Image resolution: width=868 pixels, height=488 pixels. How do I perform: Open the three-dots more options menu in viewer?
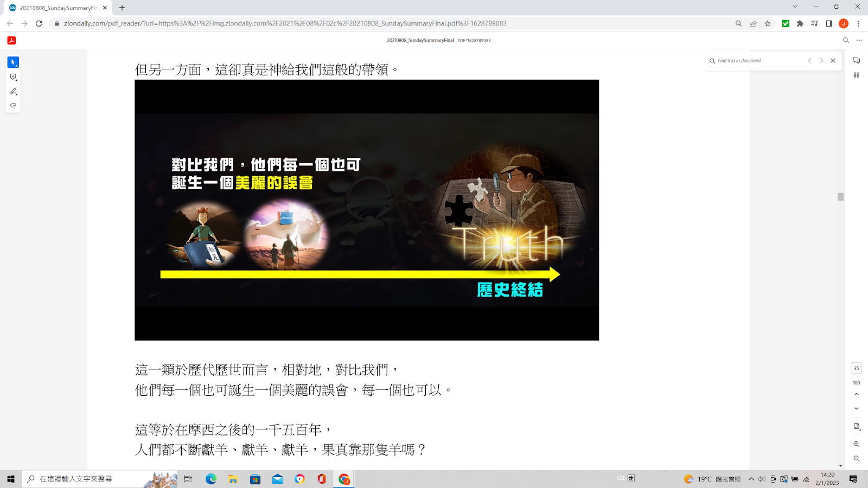(859, 40)
